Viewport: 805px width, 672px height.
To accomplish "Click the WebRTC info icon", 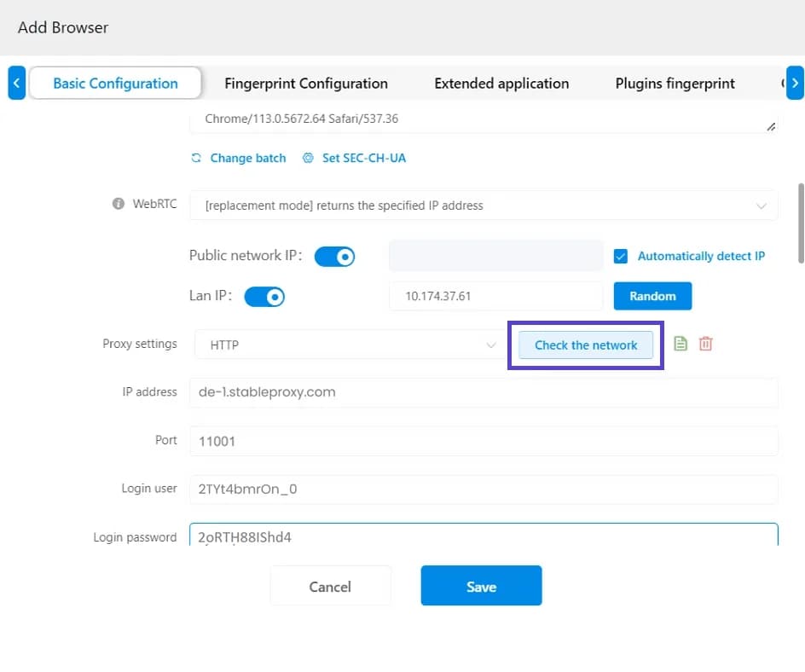I will (119, 205).
